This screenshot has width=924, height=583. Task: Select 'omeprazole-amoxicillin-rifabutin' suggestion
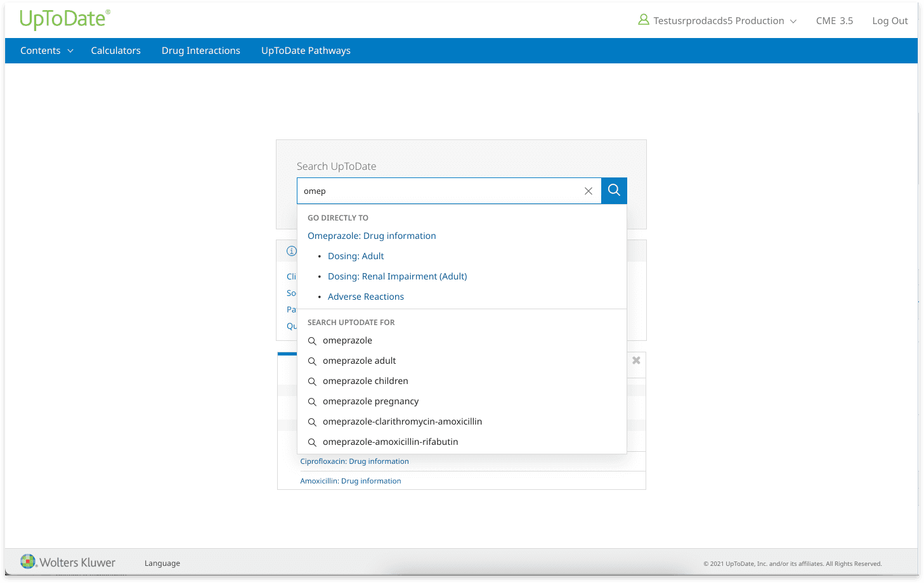click(391, 442)
